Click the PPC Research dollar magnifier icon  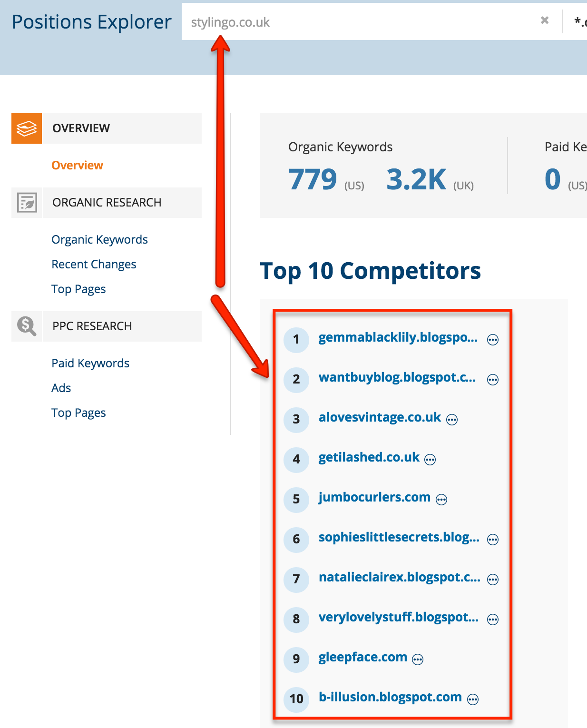tap(27, 326)
